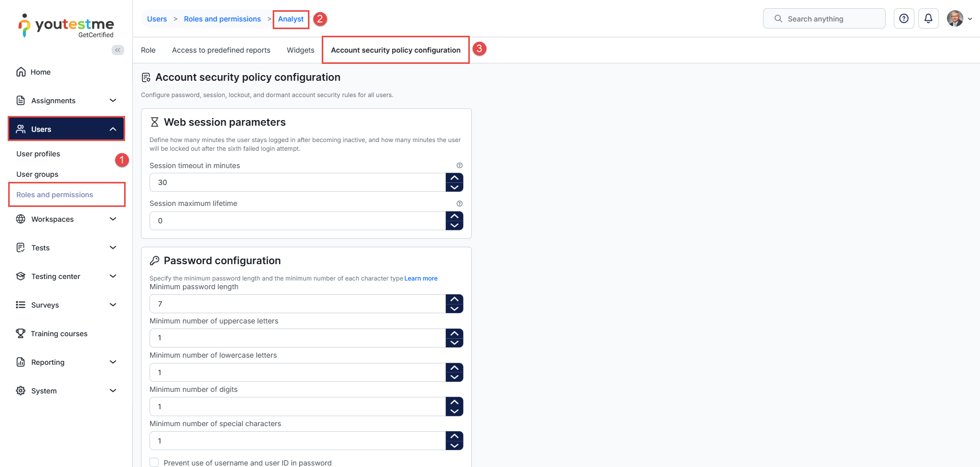Screen dimensions: 980x467
Task: Open dropdown arrow next to user avatar
Action: (970, 19)
